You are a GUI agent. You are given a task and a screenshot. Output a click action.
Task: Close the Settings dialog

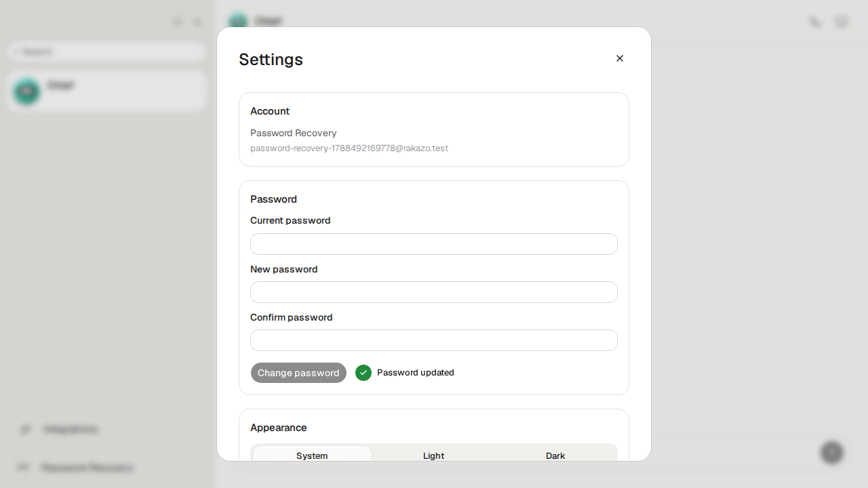(619, 58)
